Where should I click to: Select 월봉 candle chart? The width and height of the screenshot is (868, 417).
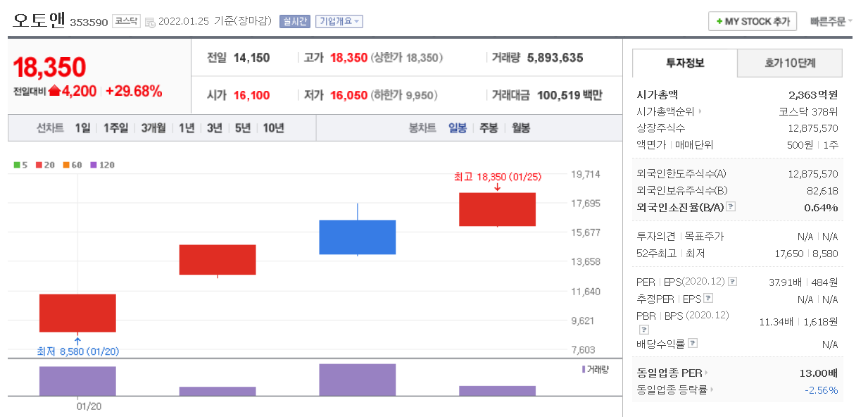tap(521, 128)
